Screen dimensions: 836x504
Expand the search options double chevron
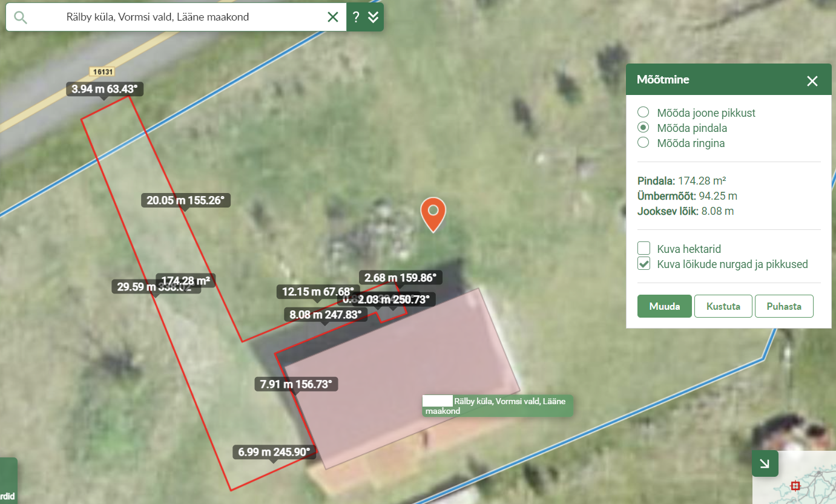coord(374,17)
